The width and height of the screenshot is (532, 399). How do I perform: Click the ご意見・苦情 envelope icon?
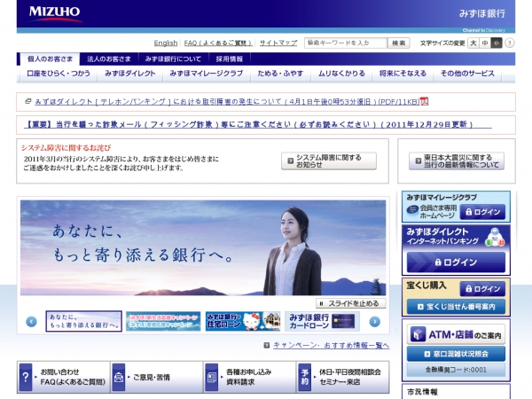(119, 377)
